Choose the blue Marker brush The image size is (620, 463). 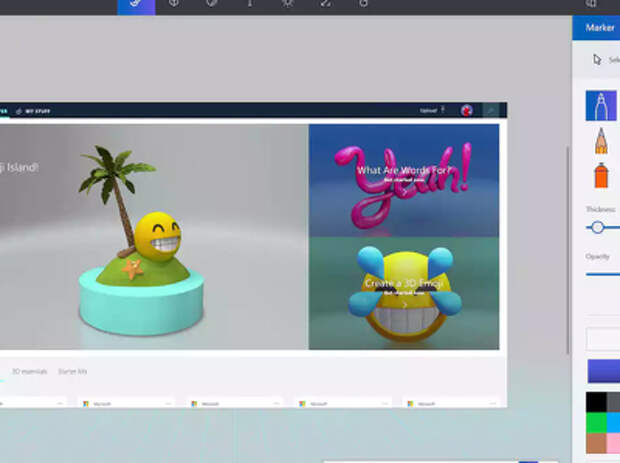(601, 106)
